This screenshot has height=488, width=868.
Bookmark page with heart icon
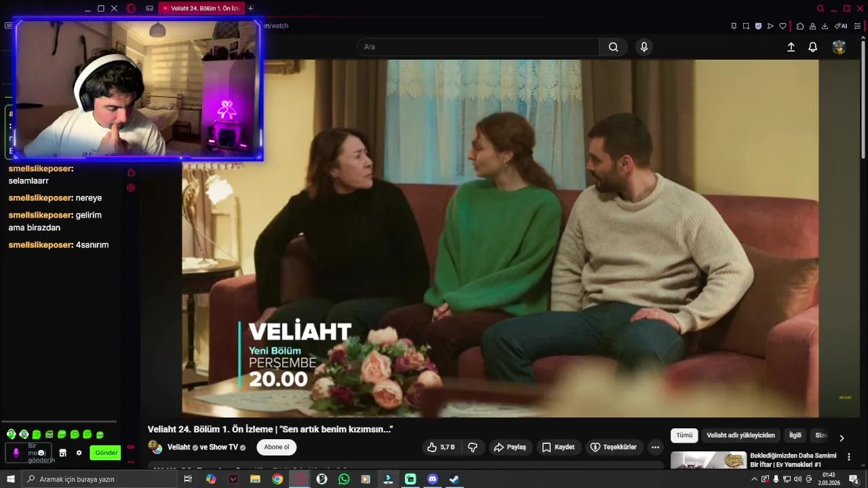coord(783,26)
